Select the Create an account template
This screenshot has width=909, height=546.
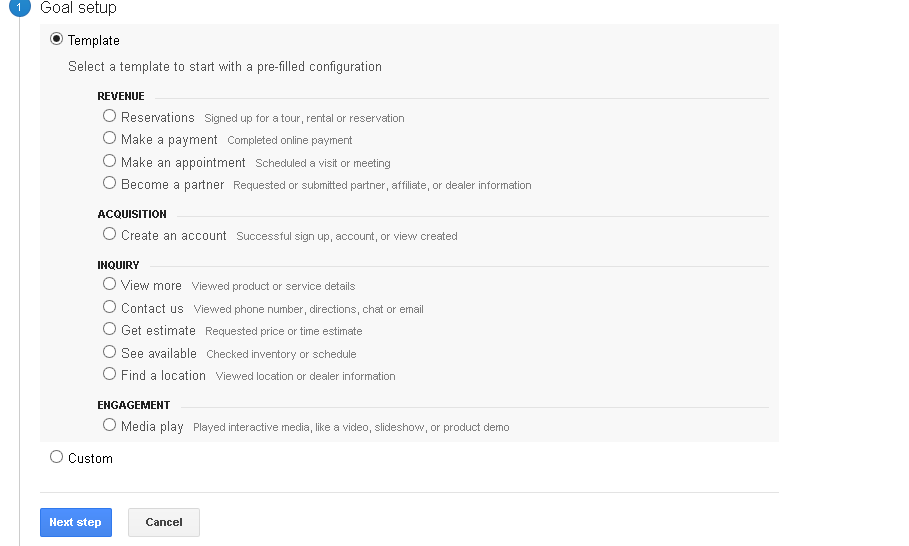110,234
